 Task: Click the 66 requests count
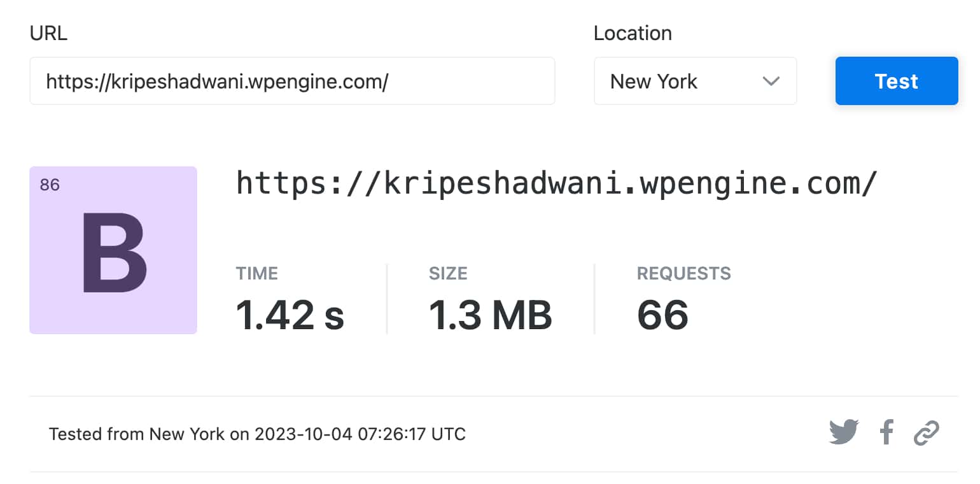[x=662, y=315]
